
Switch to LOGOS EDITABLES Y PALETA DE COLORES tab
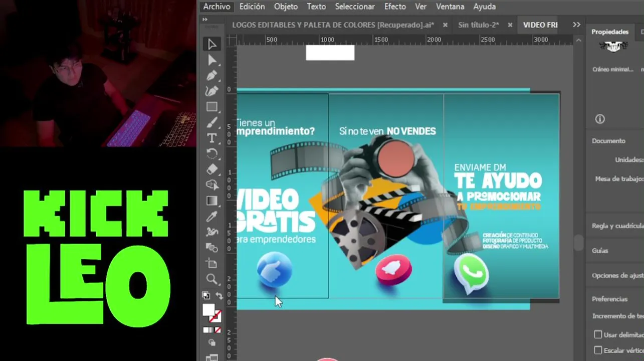pyautogui.click(x=333, y=25)
